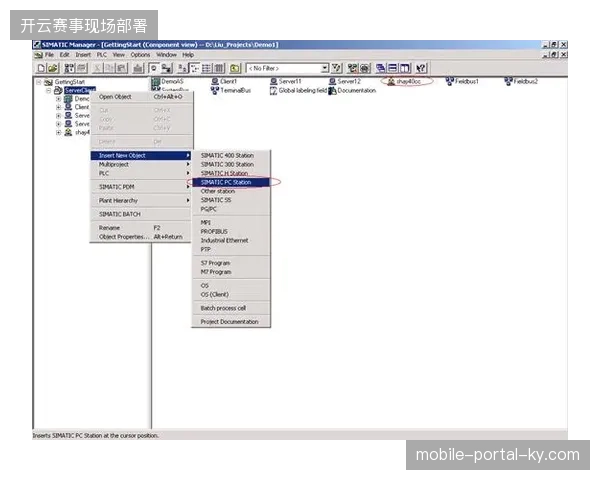Click the Tile Vertically toolbar icon
Viewport: 600px width, 480px height.
pos(405,69)
